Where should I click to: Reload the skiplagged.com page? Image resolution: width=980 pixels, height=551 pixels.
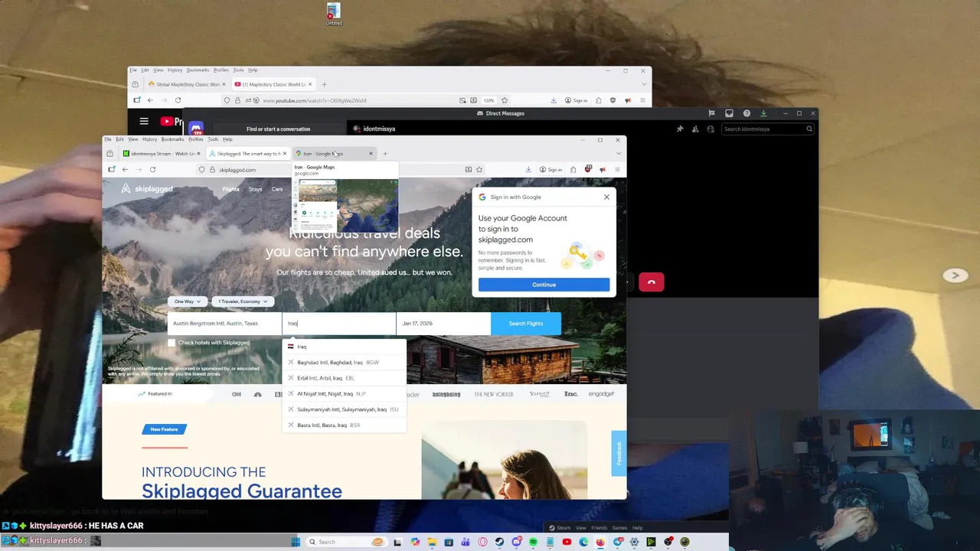(152, 169)
